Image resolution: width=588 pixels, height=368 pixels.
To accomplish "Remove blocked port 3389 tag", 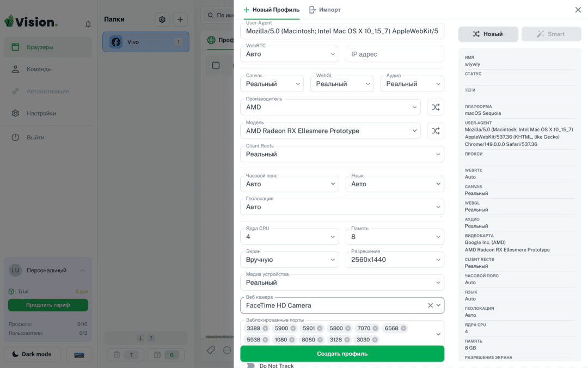I will (x=265, y=328).
